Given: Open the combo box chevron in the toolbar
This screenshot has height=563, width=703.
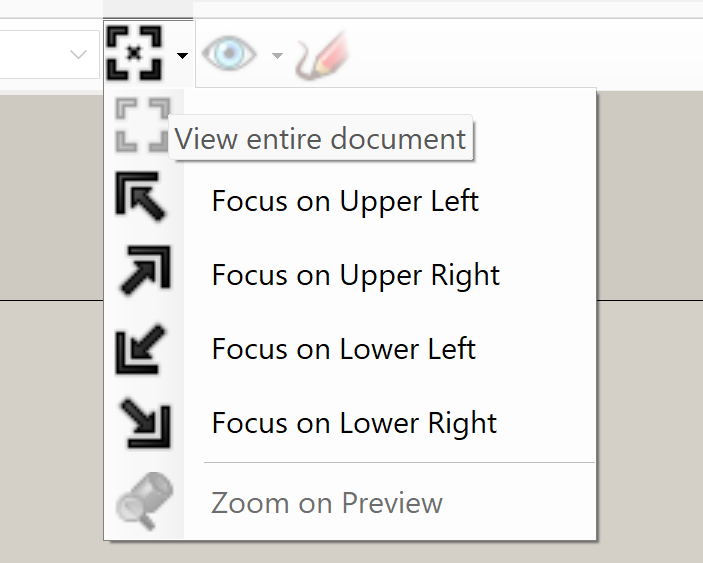Looking at the screenshot, I should coord(78,55).
